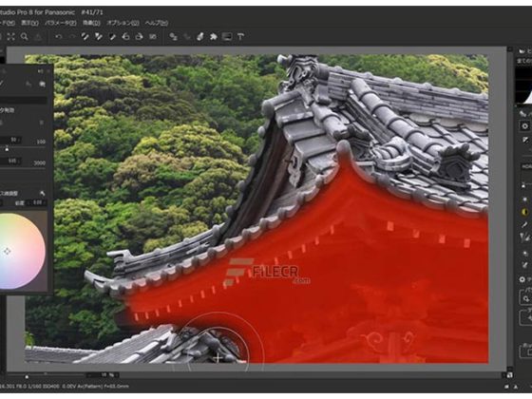Screen dimensions: 532x399
Task: Adjust the upper slider handle in left panel
Action: pyautogui.click(x=7, y=148)
